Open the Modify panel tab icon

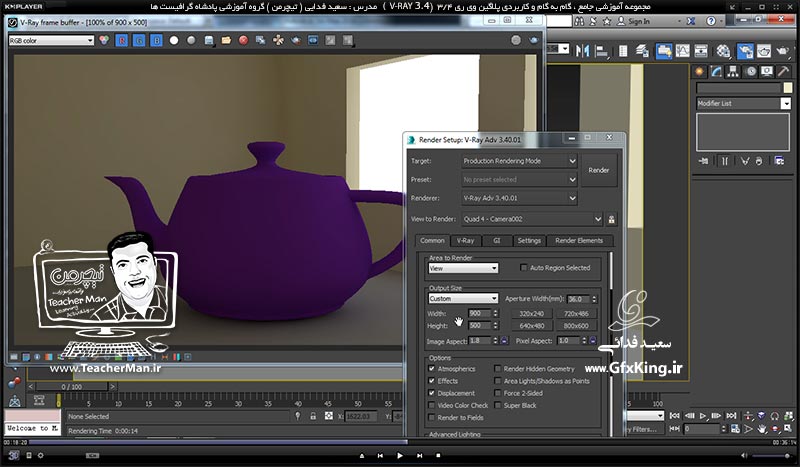click(x=716, y=71)
